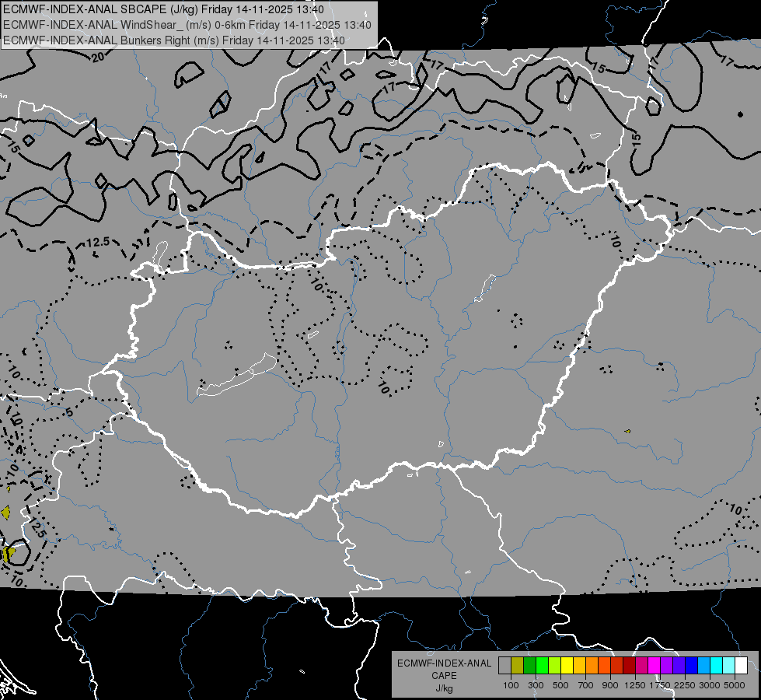This screenshot has width=761, height=700.
Task: Pick the dark green legend swatch
Action: point(529,665)
